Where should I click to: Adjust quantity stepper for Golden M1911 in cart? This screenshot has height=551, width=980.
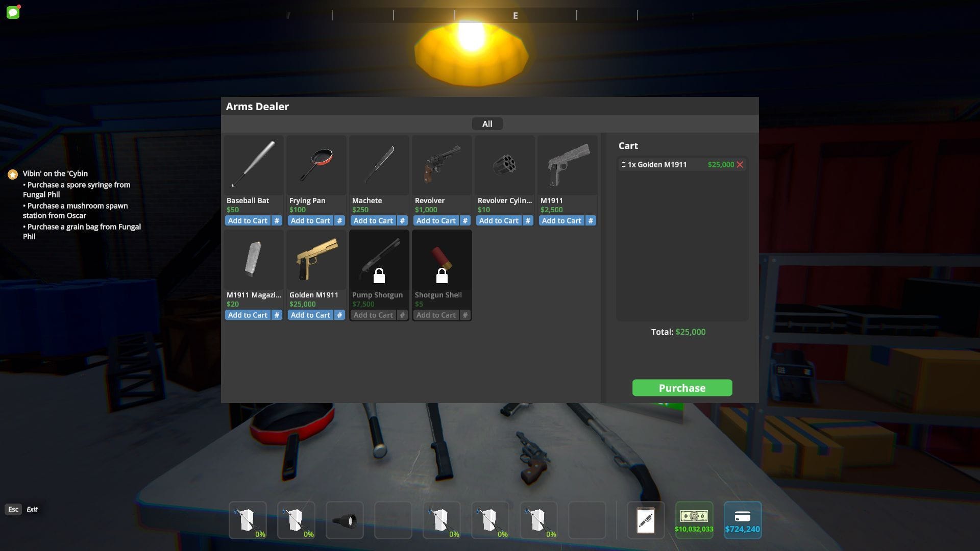pos(623,164)
